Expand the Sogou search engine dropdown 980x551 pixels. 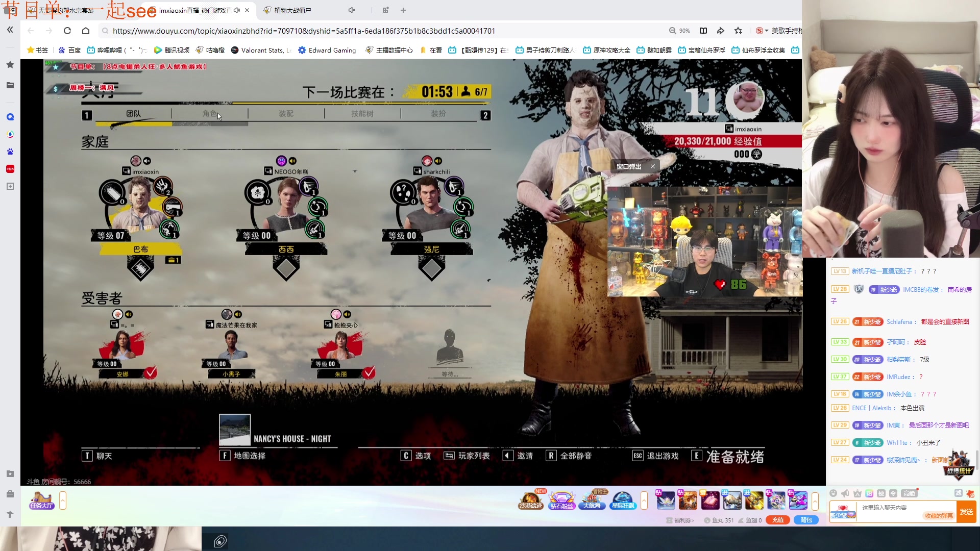(766, 31)
